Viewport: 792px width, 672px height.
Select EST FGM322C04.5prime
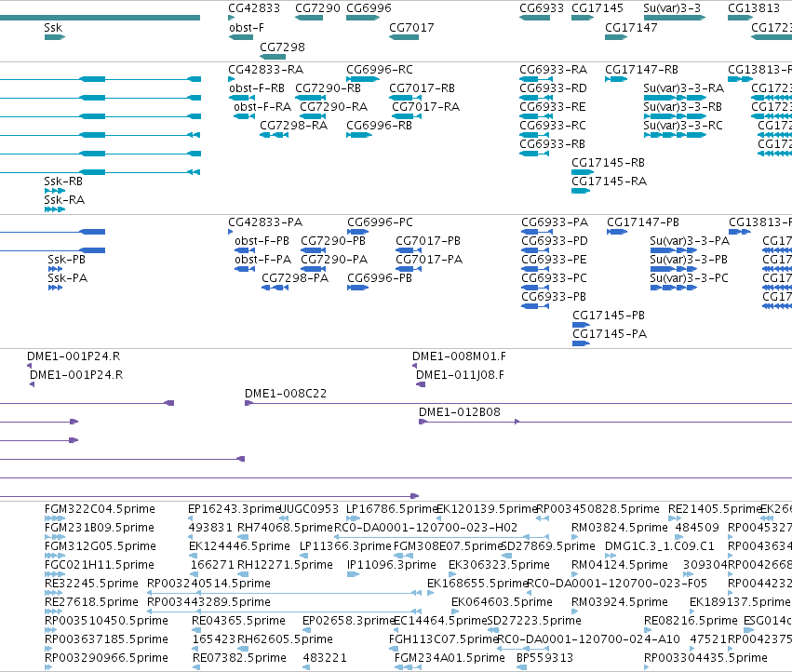tap(100, 509)
